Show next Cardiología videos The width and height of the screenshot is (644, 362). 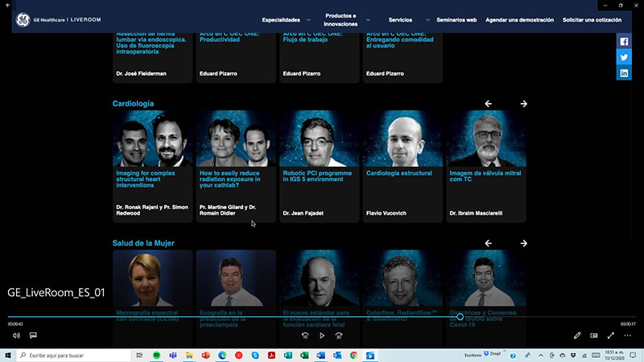click(x=524, y=104)
